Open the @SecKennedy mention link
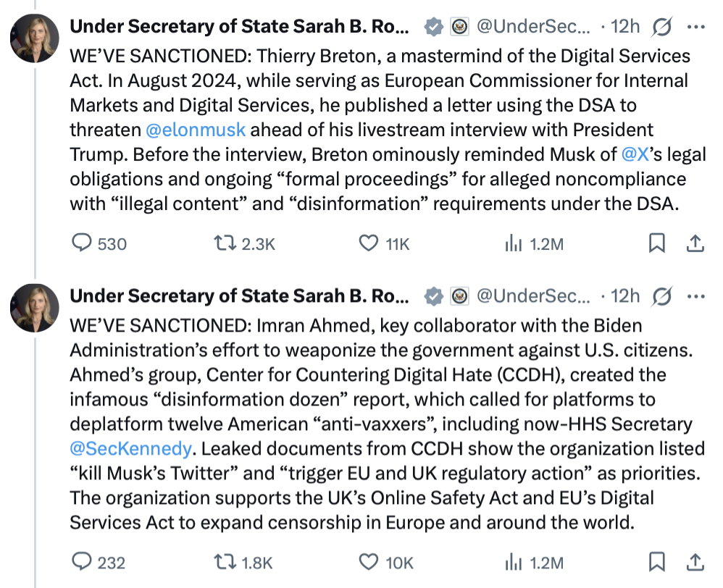The image size is (723, 588). coord(130,448)
